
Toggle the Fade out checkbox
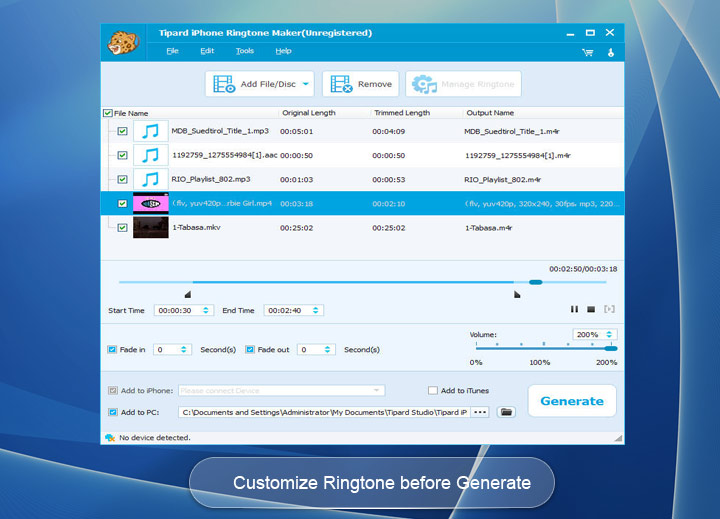(x=250, y=350)
